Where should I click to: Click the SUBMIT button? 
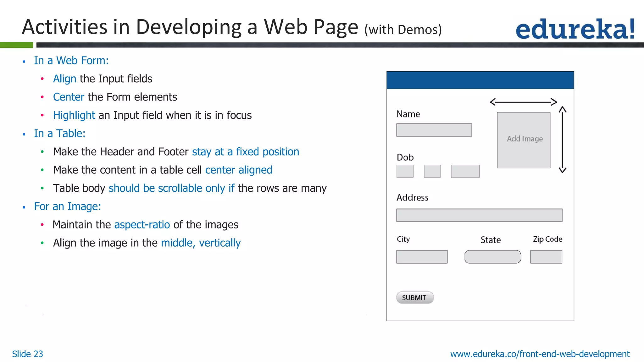pos(415,298)
